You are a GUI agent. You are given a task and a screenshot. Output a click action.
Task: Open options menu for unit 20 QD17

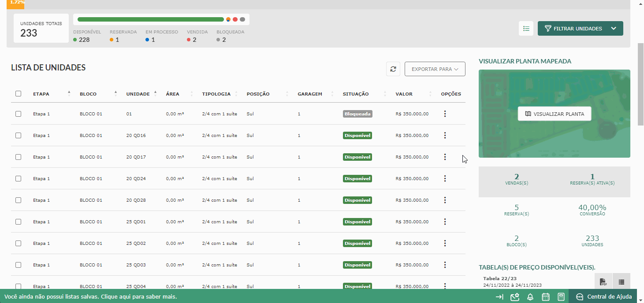pyautogui.click(x=445, y=157)
